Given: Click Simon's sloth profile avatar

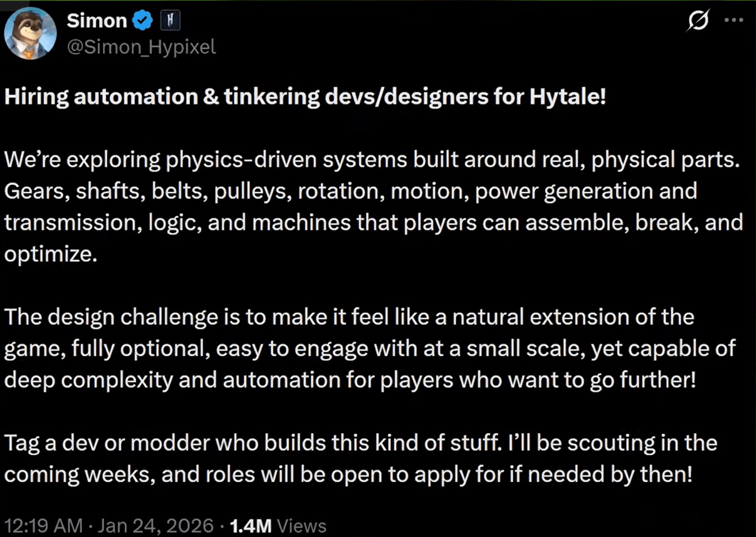Looking at the screenshot, I should click(30, 34).
